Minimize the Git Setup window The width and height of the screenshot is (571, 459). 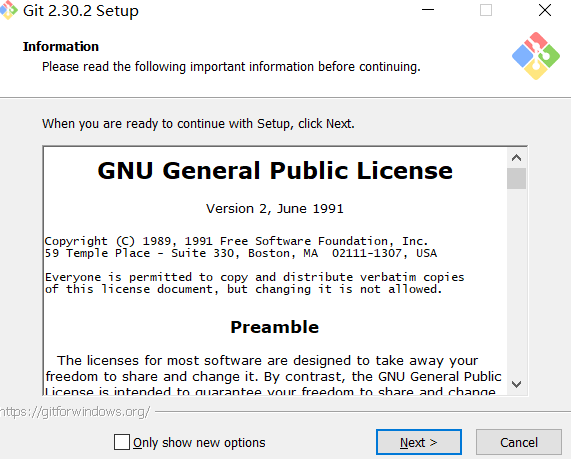point(428,10)
